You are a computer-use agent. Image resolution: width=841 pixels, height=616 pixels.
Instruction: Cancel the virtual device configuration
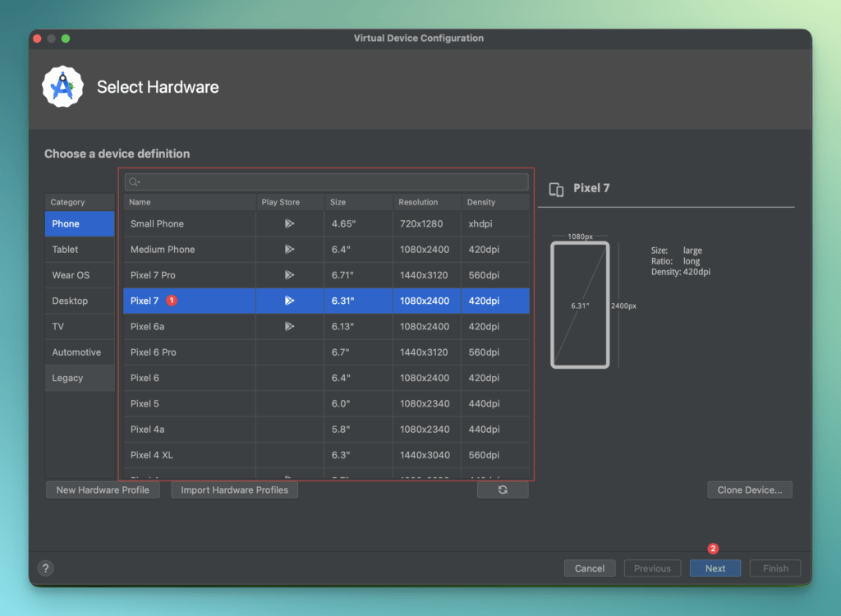coord(590,568)
